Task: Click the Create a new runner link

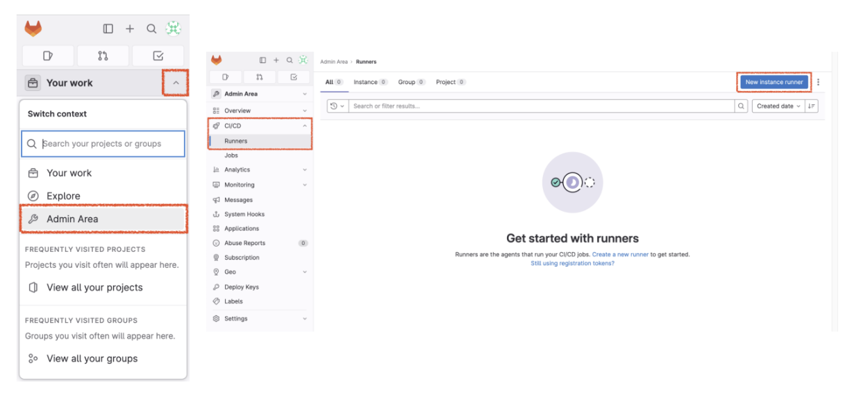Action: (x=620, y=255)
